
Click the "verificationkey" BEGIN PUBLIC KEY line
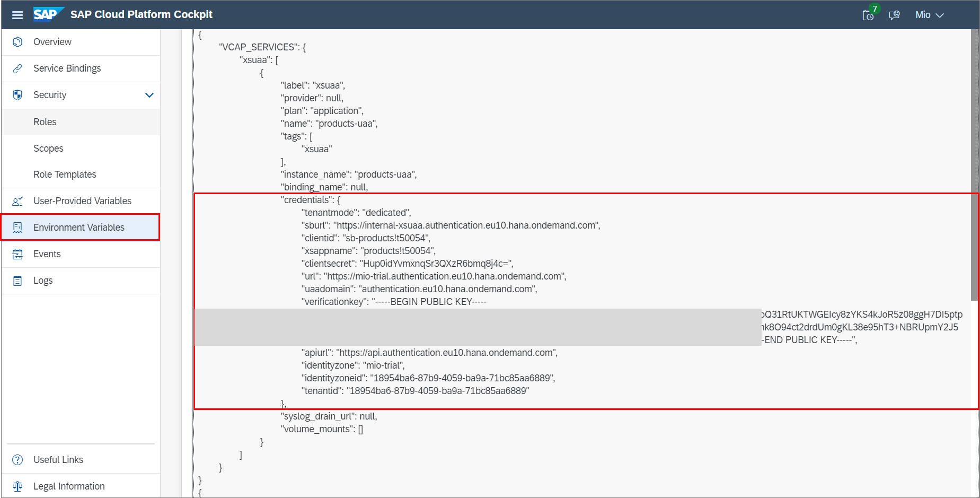click(x=394, y=302)
